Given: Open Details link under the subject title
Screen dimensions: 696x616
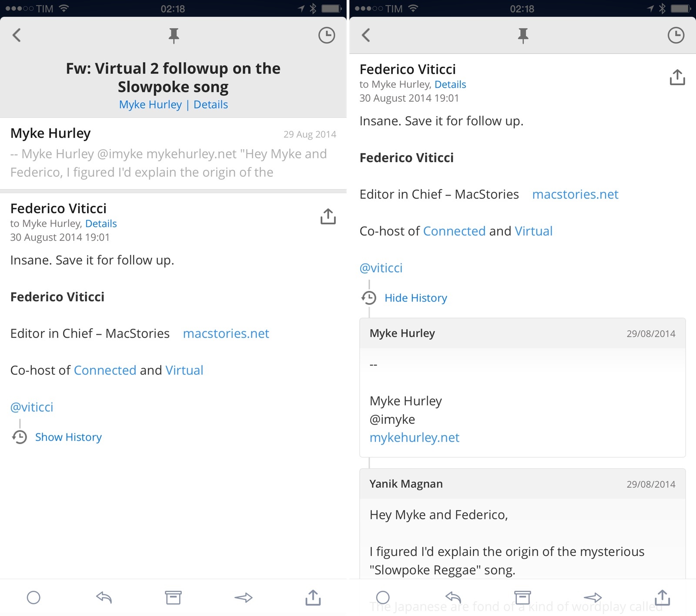Looking at the screenshot, I should 211,105.
